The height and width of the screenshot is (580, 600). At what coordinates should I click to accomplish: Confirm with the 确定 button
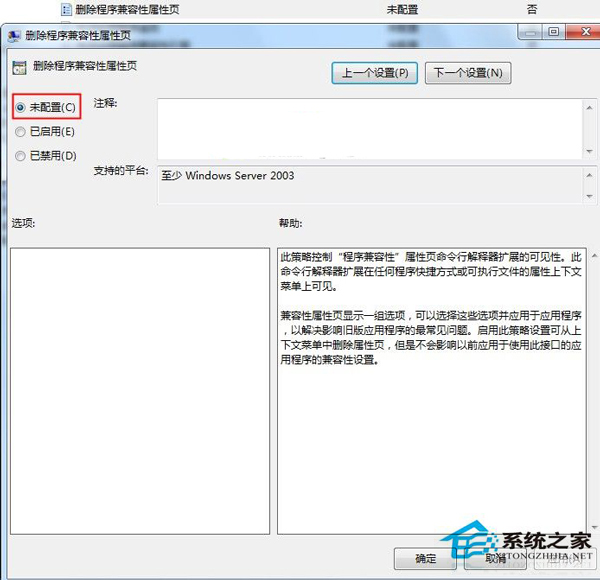[425, 559]
